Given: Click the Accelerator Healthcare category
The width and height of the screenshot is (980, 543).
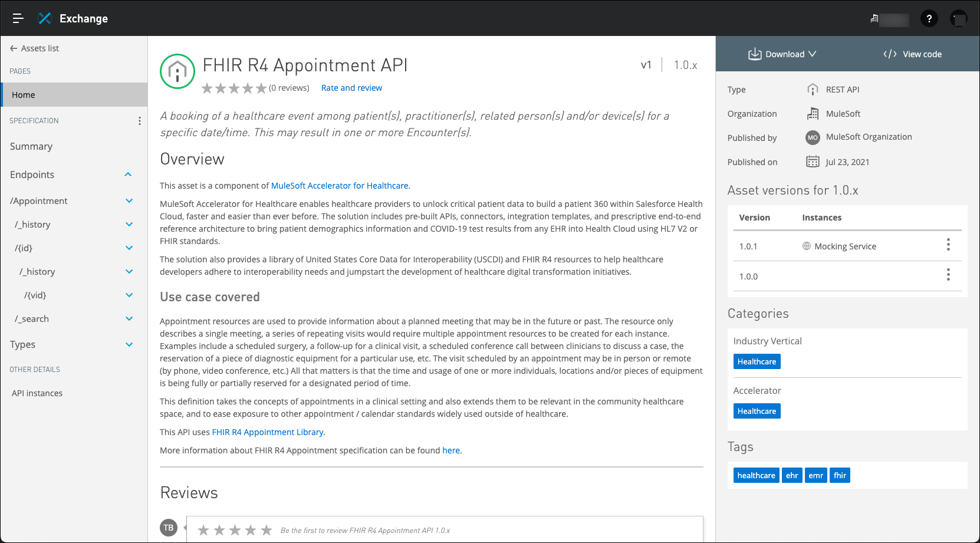Looking at the screenshot, I should coord(757,411).
